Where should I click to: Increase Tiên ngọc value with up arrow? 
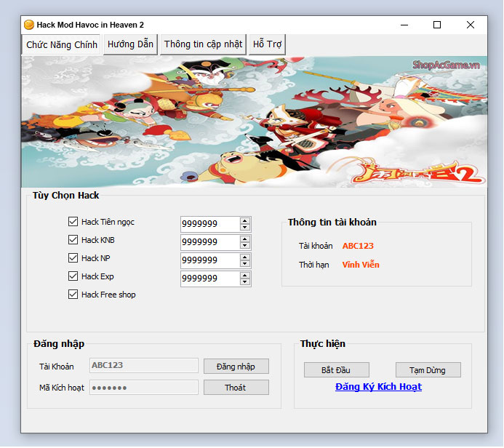pos(245,221)
